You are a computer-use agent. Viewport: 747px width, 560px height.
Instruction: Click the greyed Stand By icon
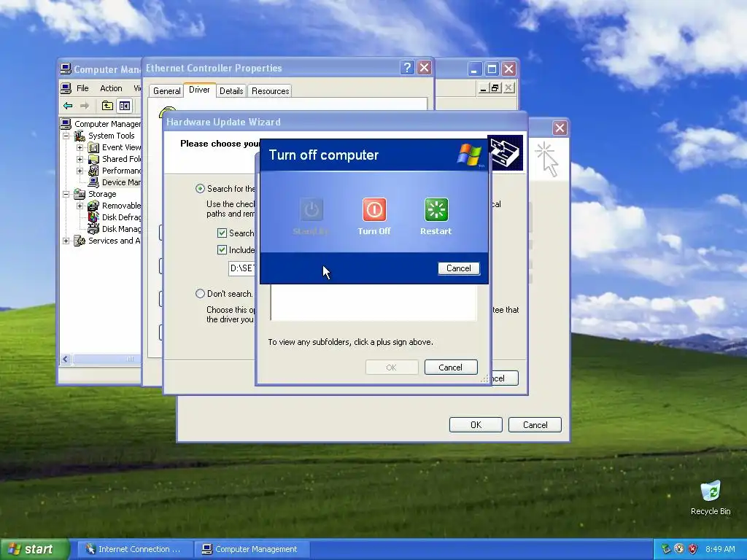pyautogui.click(x=311, y=209)
